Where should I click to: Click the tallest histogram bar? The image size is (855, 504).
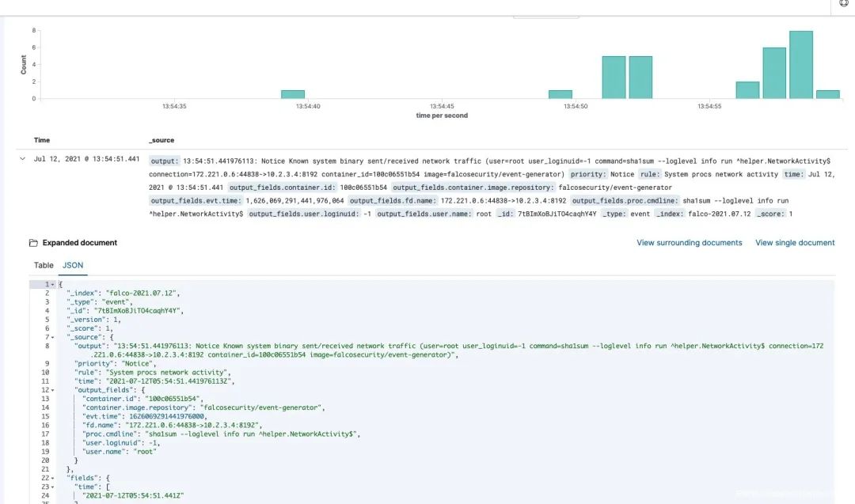[801, 65]
